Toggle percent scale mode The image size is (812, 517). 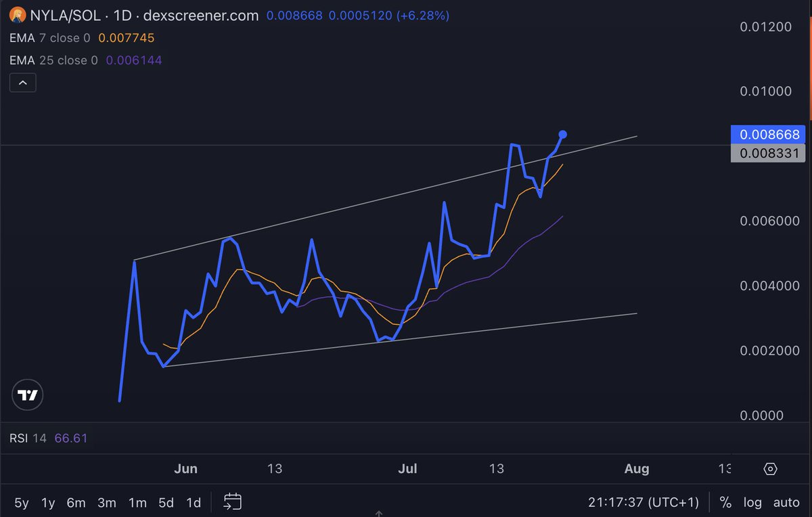pyautogui.click(x=725, y=502)
